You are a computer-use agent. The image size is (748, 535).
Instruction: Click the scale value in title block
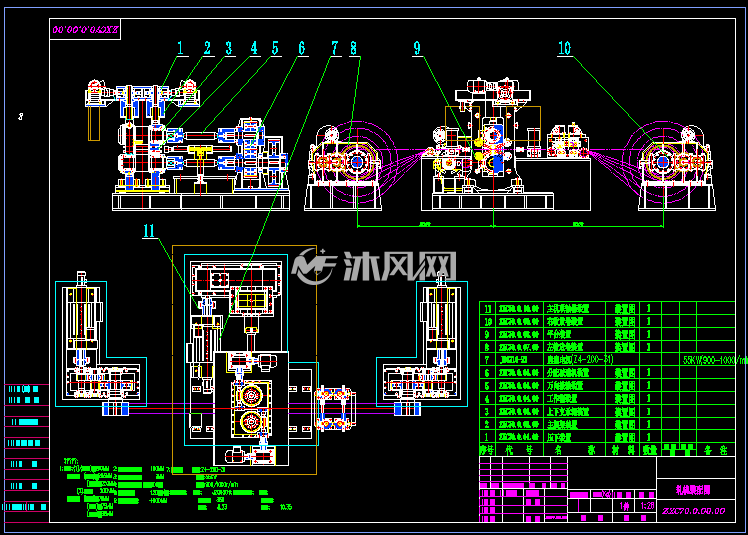click(x=647, y=506)
